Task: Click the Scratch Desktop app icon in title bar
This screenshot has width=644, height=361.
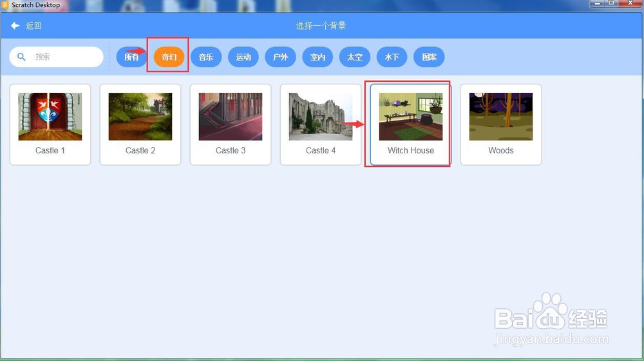Action: click(5, 5)
